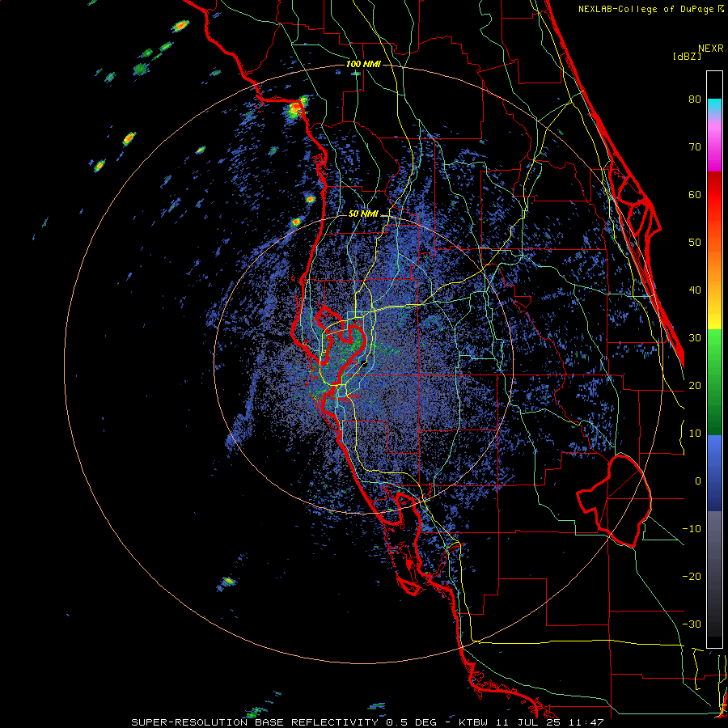Click the 10 value on the dBZ scale
728x728 pixels.
point(695,434)
